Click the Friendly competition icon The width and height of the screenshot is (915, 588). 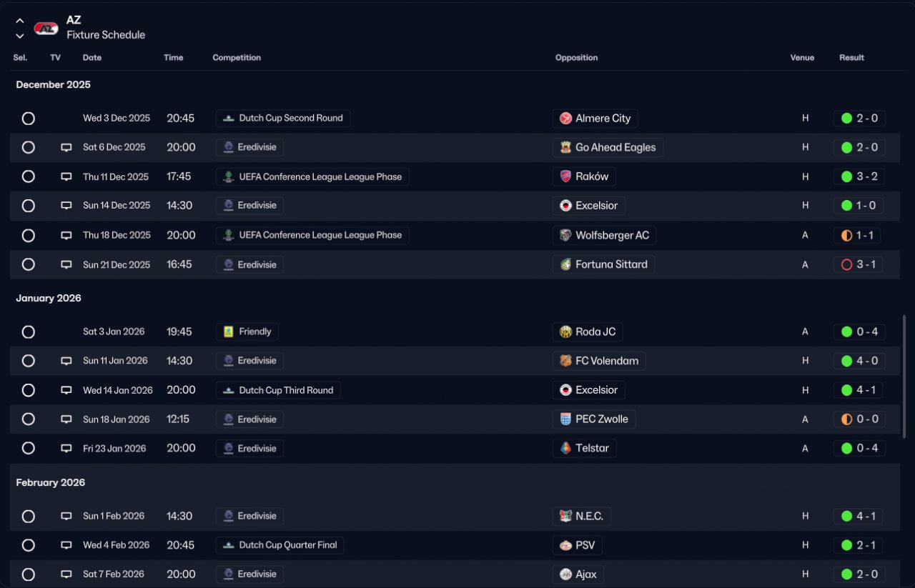pyautogui.click(x=228, y=332)
